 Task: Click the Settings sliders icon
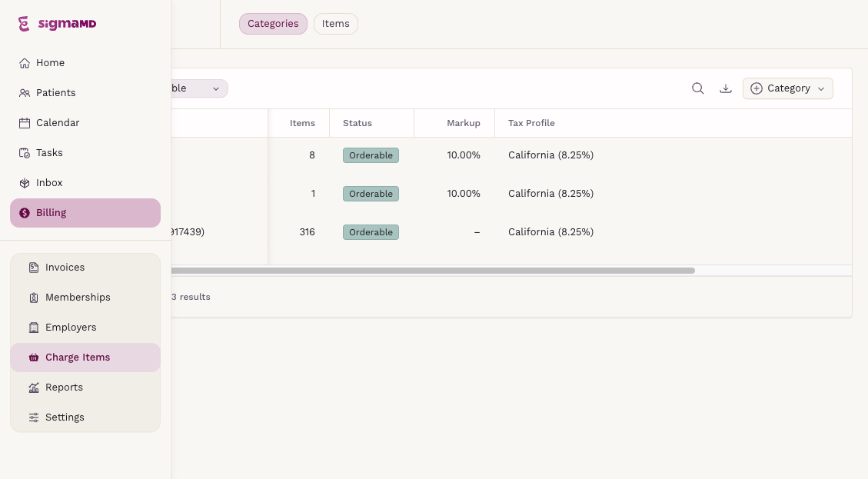[x=34, y=417]
